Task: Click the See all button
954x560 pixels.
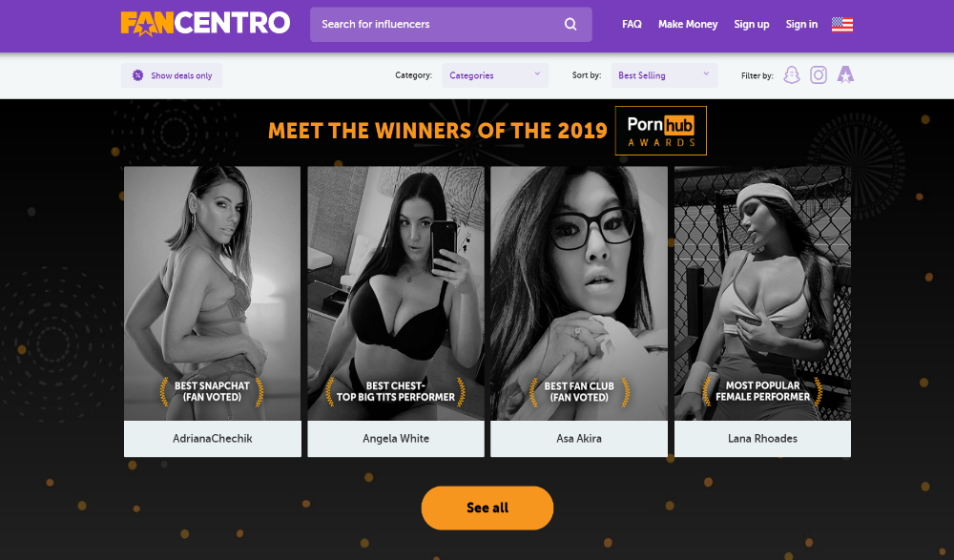Action: 487,508
